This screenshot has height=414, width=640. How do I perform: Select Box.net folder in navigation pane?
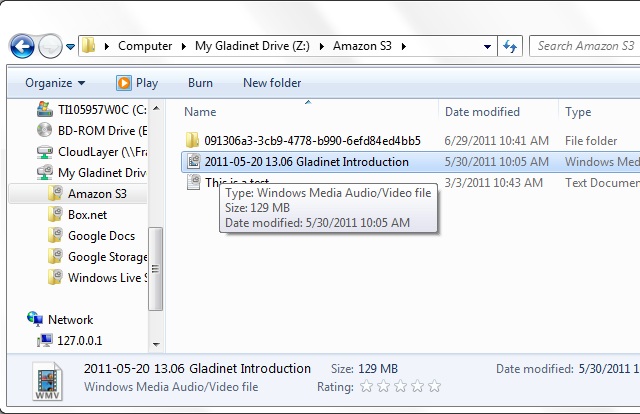click(x=87, y=215)
